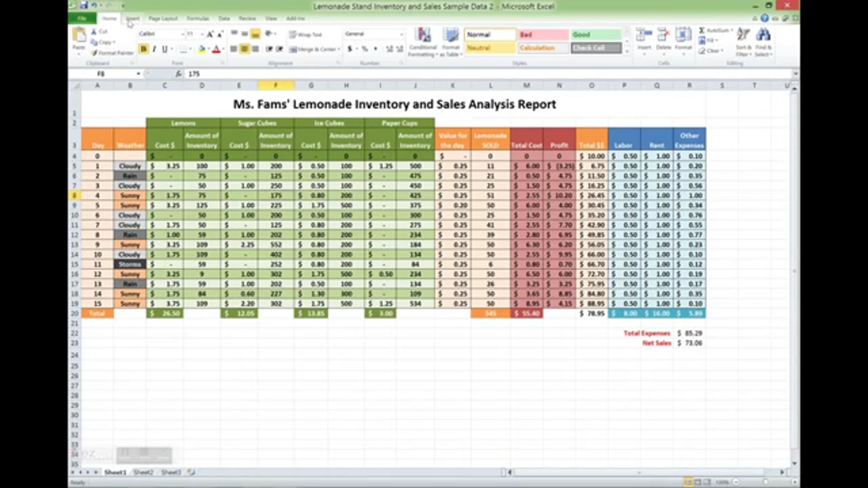
Task: Switch to the Data tab
Action: pos(224,18)
